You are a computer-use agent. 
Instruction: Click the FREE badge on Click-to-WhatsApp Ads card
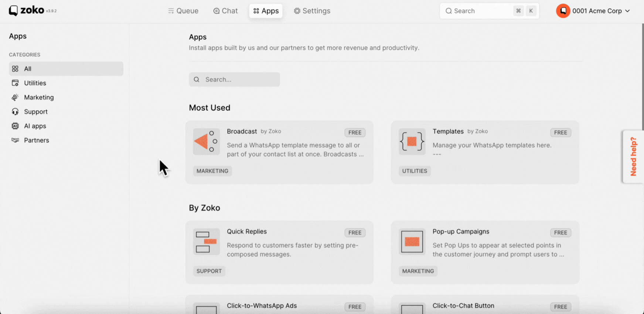click(355, 307)
